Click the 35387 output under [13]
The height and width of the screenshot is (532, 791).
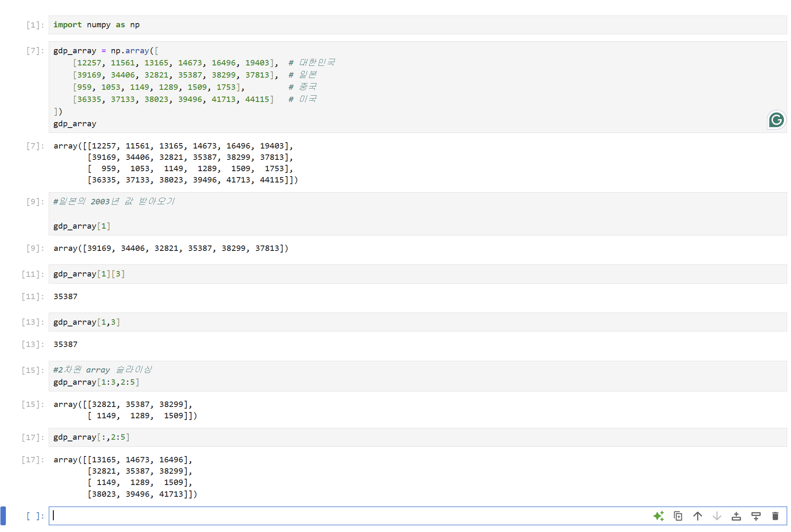65,344
